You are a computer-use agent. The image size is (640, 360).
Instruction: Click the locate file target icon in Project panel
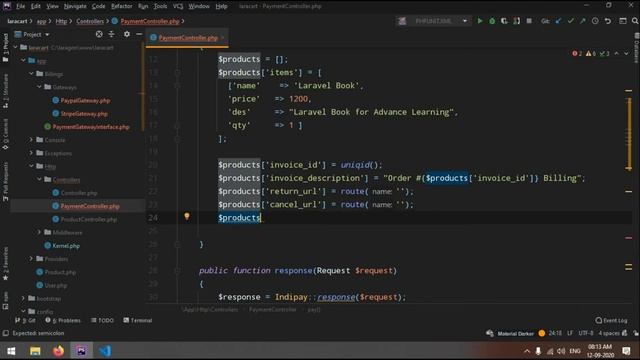click(x=99, y=34)
